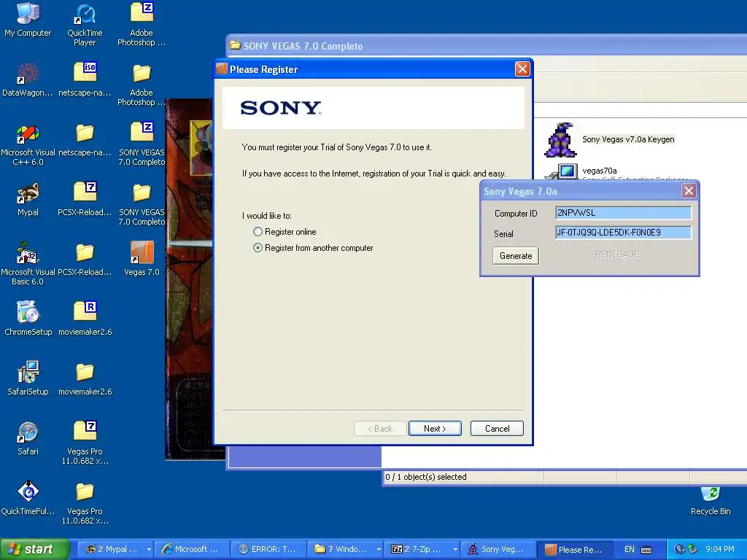Expand the Mypal taskbar group arrow
This screenshot has width=747, height=560.
click(149, 550)
